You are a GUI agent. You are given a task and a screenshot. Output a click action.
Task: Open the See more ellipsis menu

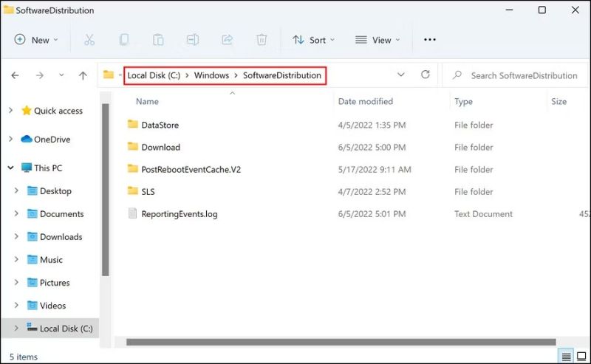click(x=430, y=40)
